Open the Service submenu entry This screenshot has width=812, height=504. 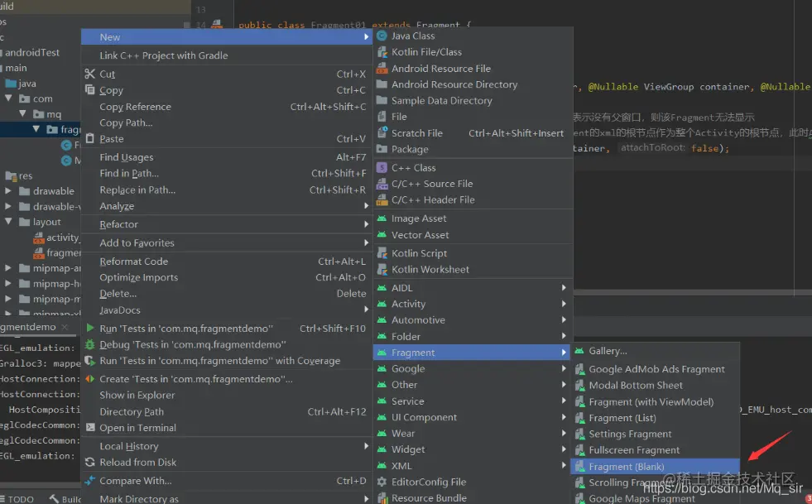click(x=471, y=401)
